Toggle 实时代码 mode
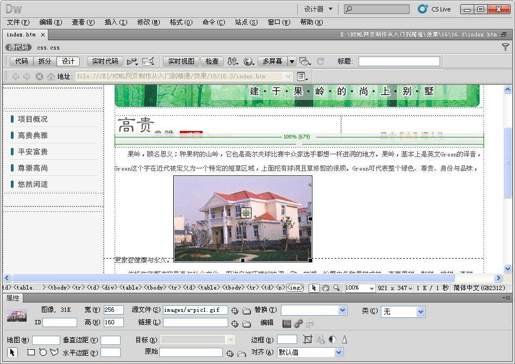This screenshot has height=364, width=515. (105, 61)
